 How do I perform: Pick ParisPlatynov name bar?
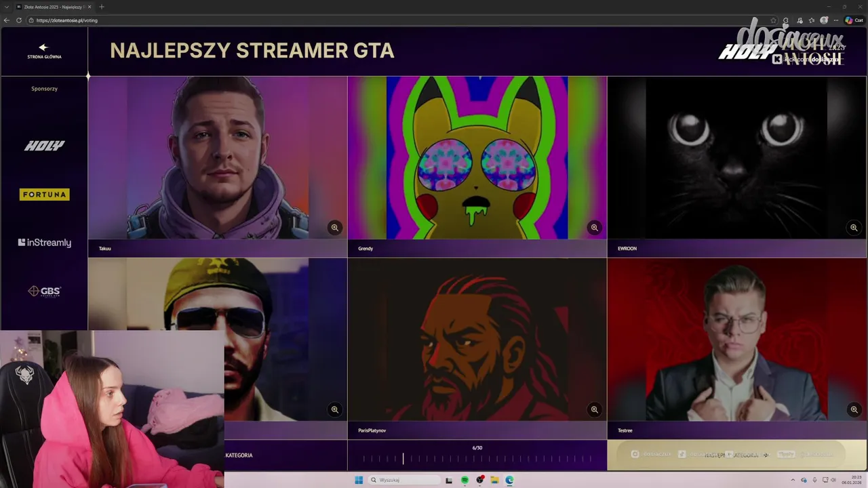pos(477,430)
